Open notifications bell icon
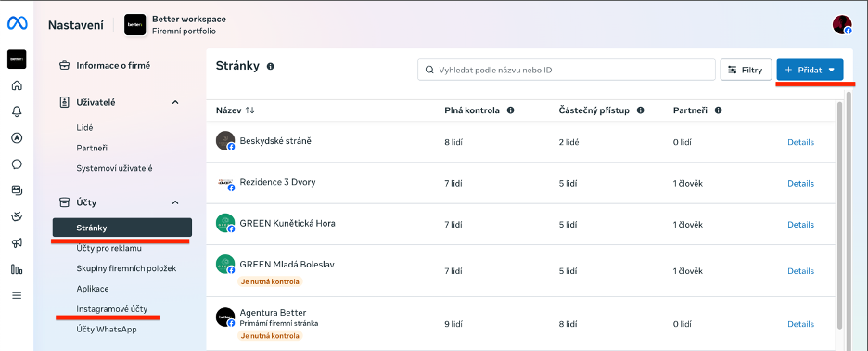This screenshot has width=868, height=351. (x=17, y=111)
